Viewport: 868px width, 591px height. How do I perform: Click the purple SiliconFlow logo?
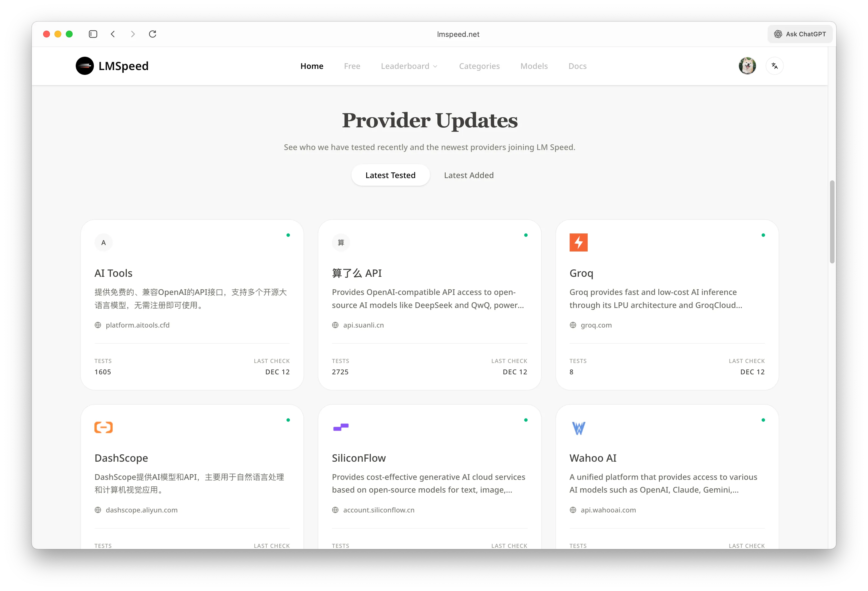point(341,427)
